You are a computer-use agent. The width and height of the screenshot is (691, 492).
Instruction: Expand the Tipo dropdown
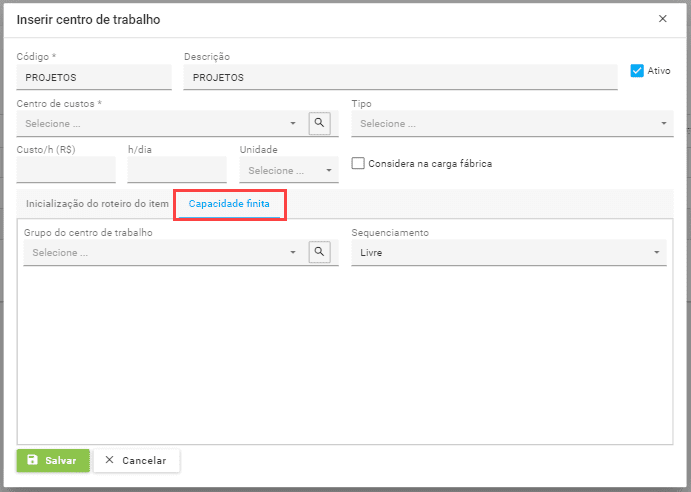click(512, 124)
